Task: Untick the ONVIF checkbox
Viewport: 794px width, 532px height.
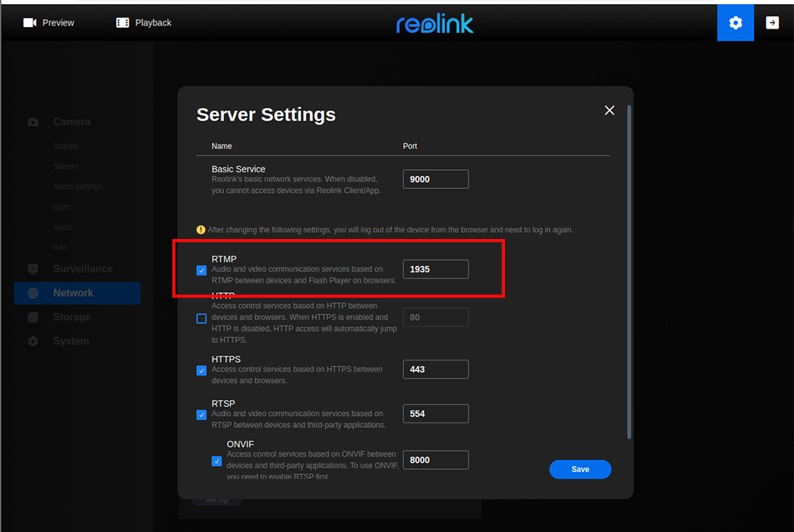Action: click(217, 461)
